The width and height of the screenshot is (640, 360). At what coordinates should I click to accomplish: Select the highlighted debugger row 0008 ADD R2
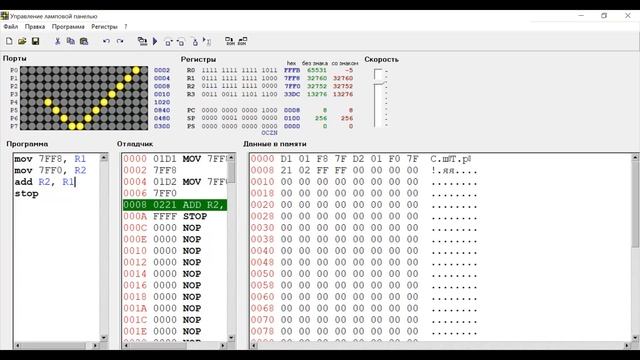(175, 205)
